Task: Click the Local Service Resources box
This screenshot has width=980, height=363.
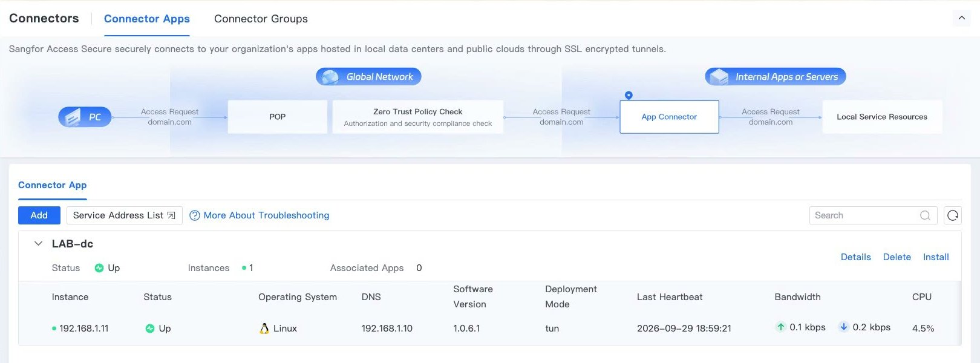Action: click(x=882, y=117)
